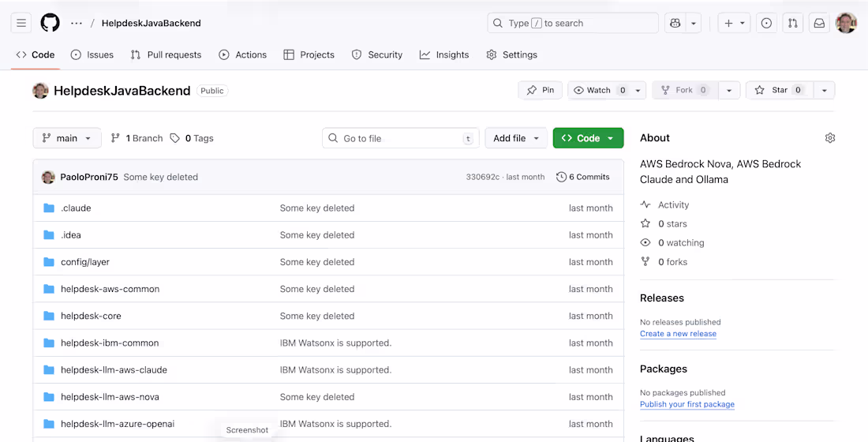This screenshot has width=868, height=442.
Task: Star this repository
Action: coord(779,90)
